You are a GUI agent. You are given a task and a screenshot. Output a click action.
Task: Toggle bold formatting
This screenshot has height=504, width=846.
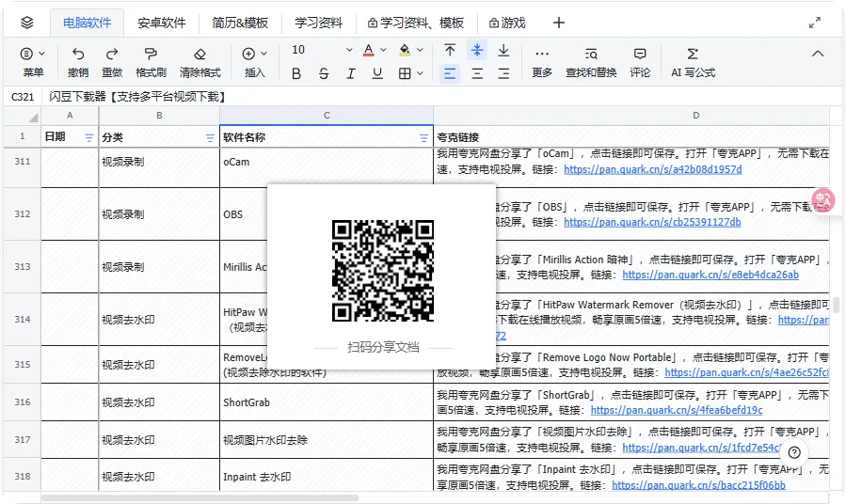(296, 73)
